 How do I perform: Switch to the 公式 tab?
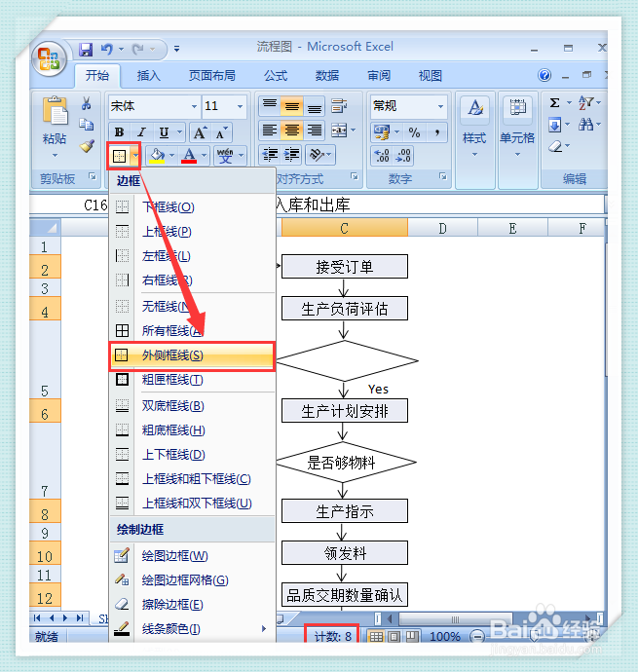(276, 76)
